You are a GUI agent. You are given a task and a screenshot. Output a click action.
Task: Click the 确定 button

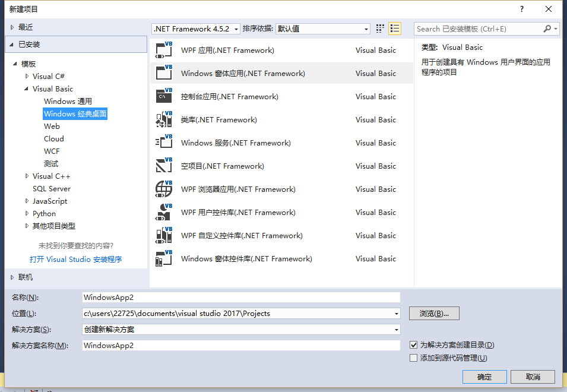click(x=484, y=377)
